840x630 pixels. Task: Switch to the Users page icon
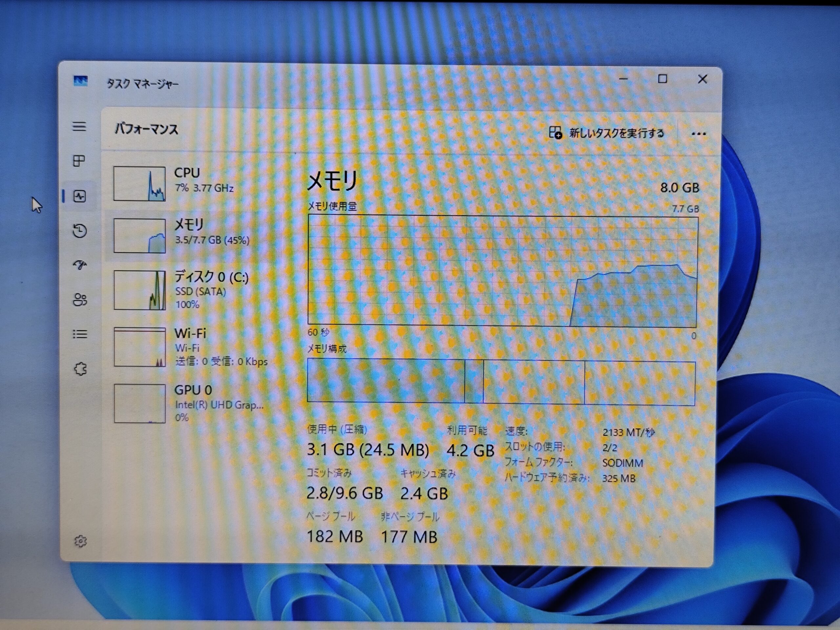pyautogui.click(x=80, y=300)
